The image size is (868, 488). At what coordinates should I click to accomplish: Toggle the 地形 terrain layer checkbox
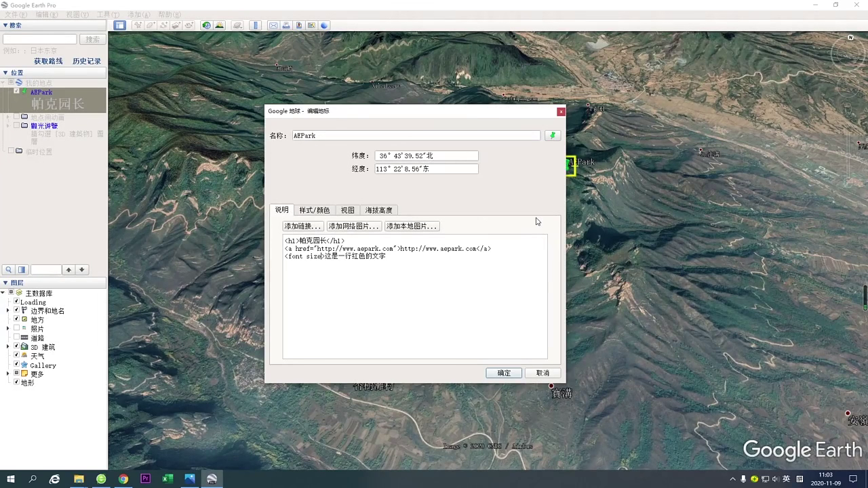pos(17,382)
